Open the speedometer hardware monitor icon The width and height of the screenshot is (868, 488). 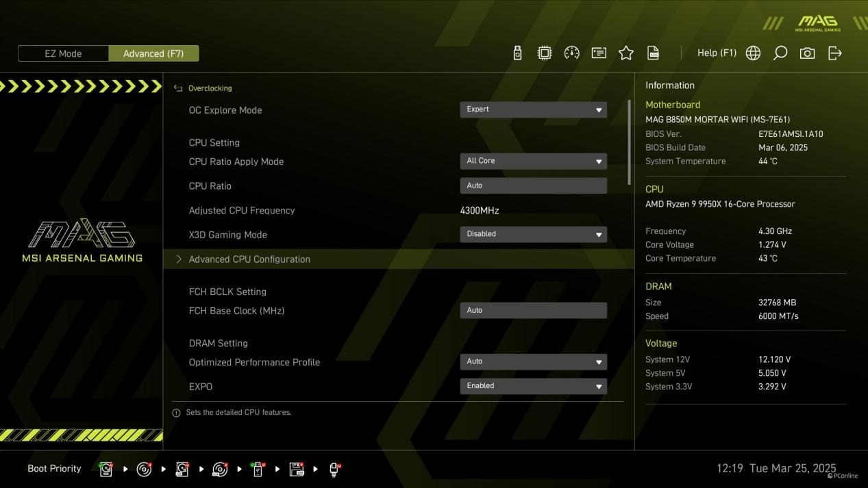(x=571, y=53)
